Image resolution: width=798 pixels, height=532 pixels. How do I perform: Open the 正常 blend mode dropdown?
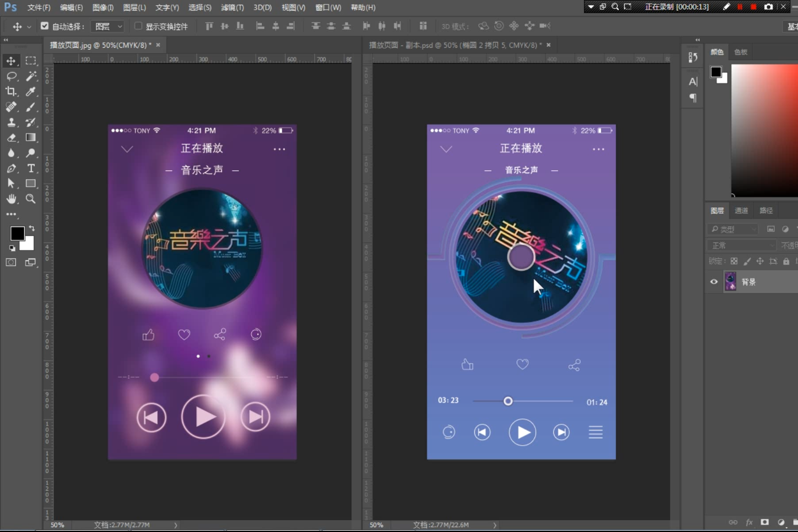pyautogui.click(x=741, y=245)
